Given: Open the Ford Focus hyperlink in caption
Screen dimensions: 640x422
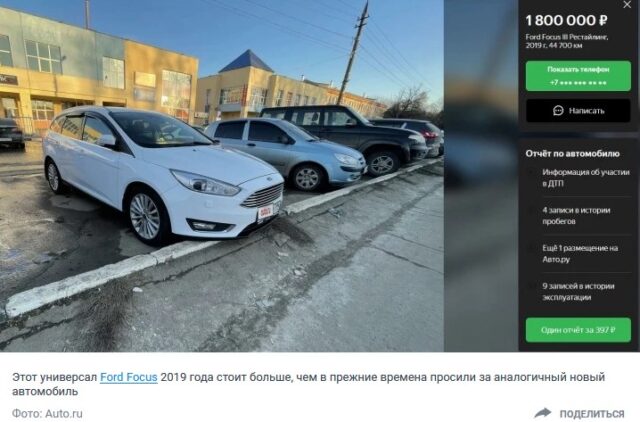Looking at the screenshot, I should click(x=129, y=377).
